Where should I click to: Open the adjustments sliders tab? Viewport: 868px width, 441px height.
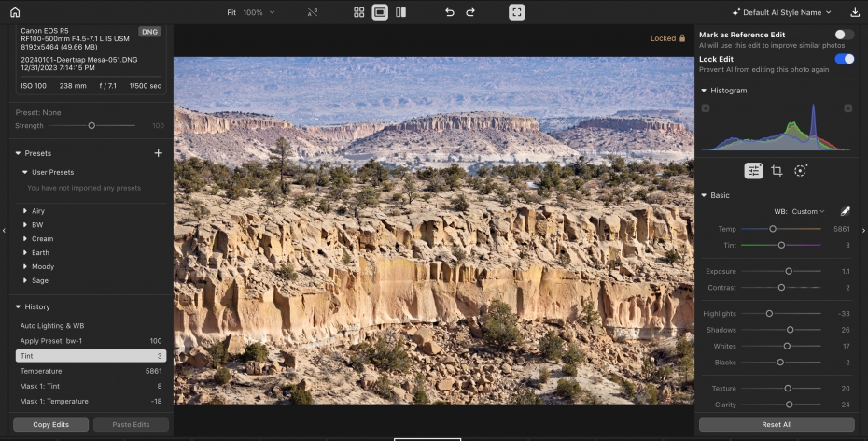pos(753,171)
